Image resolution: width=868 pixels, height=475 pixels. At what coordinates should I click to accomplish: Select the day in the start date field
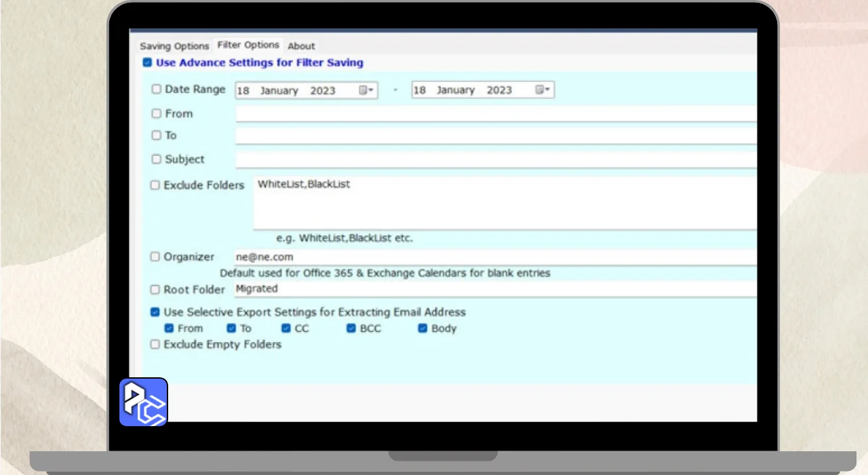243,90
